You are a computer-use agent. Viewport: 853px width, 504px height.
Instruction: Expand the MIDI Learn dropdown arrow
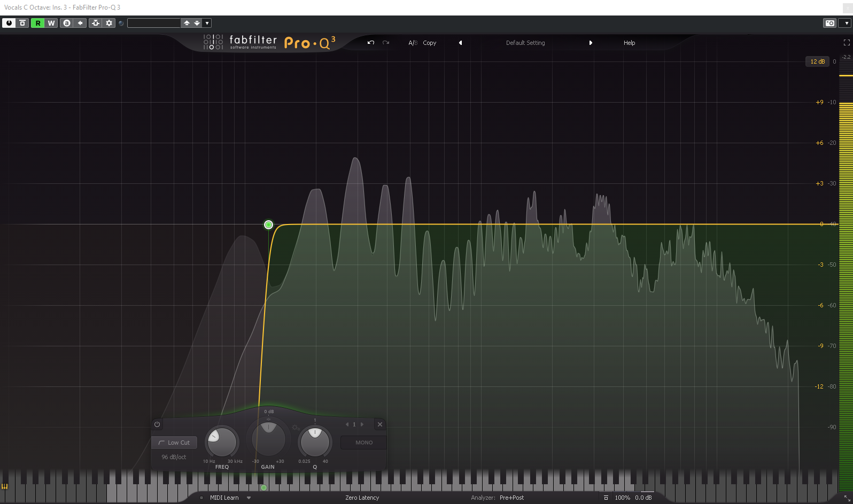249,498
